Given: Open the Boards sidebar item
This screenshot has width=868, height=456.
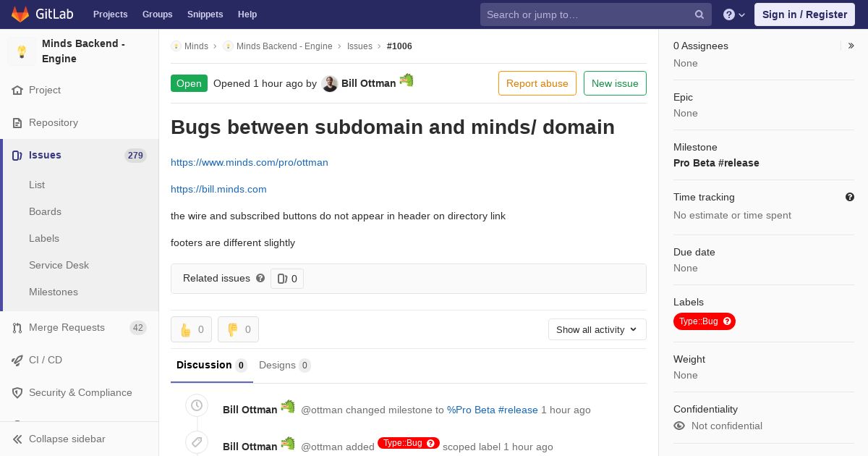Looking at the screenshot, I should pos(45,212).
